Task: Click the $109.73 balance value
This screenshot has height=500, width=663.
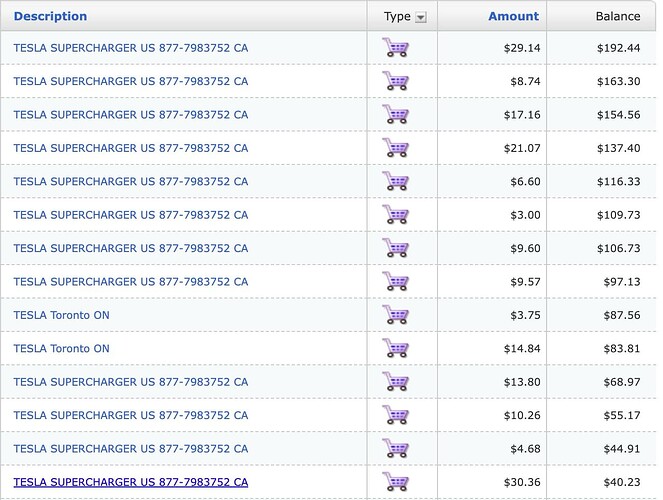Action: [619, 215]
